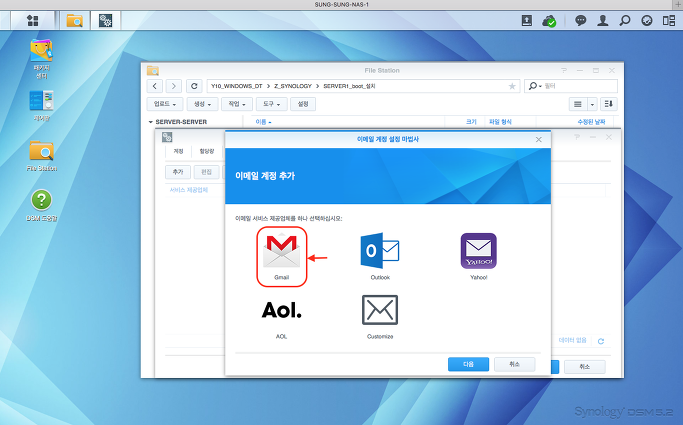
Task: Open the DSM search magnifier
Action: point(625,20)
